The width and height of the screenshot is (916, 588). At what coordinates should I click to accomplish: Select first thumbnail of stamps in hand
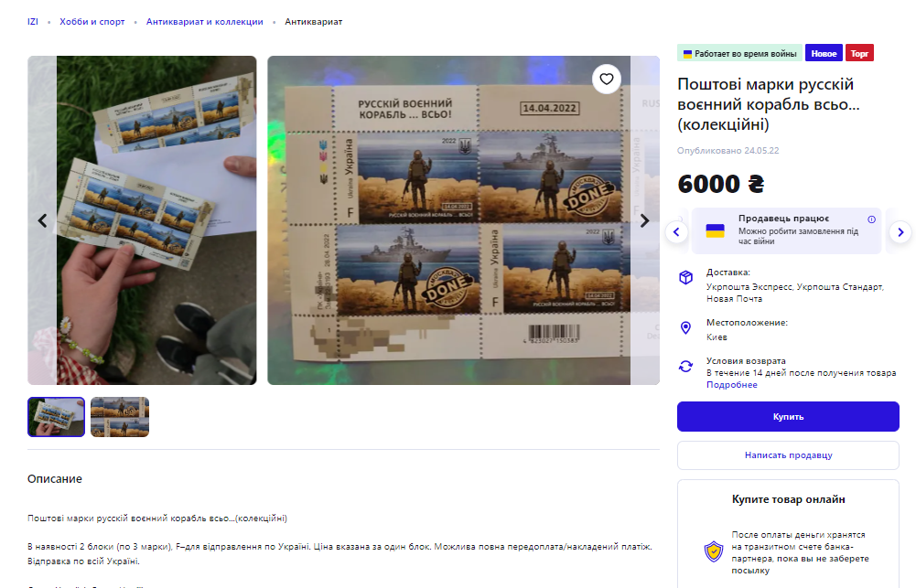(56, 417)
